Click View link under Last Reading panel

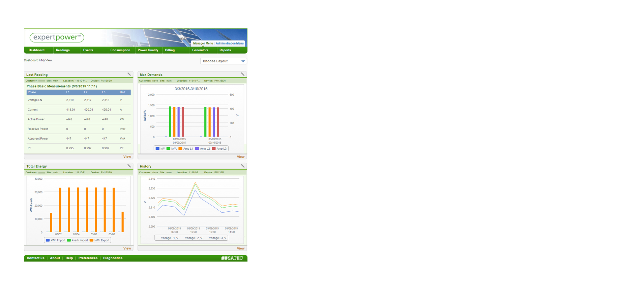click(x=127, y=157)
